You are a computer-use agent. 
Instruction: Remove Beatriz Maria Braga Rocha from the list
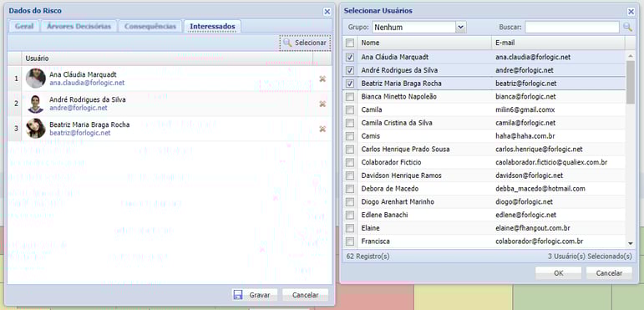click(322, 129)
